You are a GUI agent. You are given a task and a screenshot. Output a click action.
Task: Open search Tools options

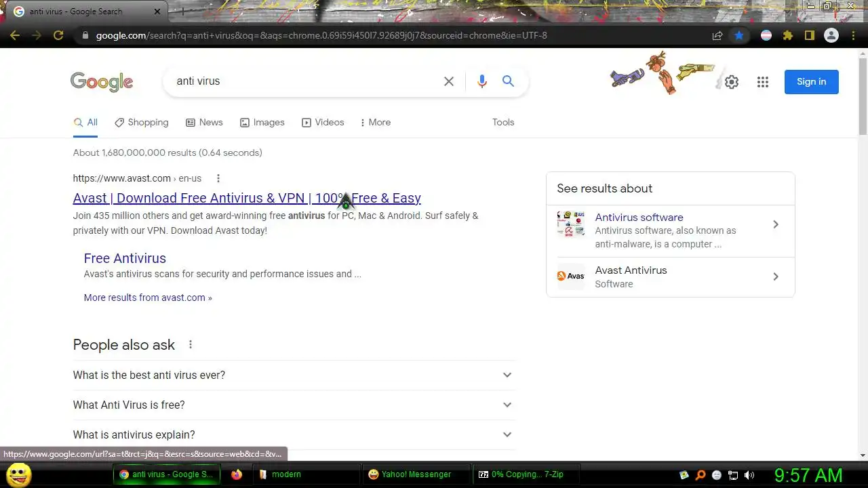(x=503, y=123)
